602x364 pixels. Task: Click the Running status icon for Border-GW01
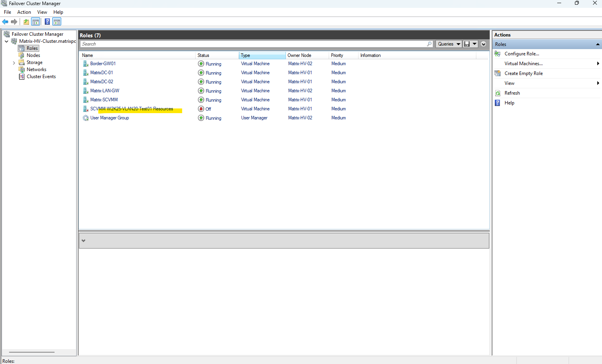coord(201,64)
